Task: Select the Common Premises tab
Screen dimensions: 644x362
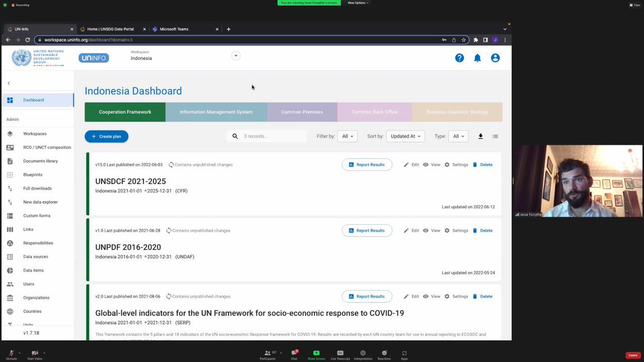Action: pyautogui.click(x=302, y=112)
